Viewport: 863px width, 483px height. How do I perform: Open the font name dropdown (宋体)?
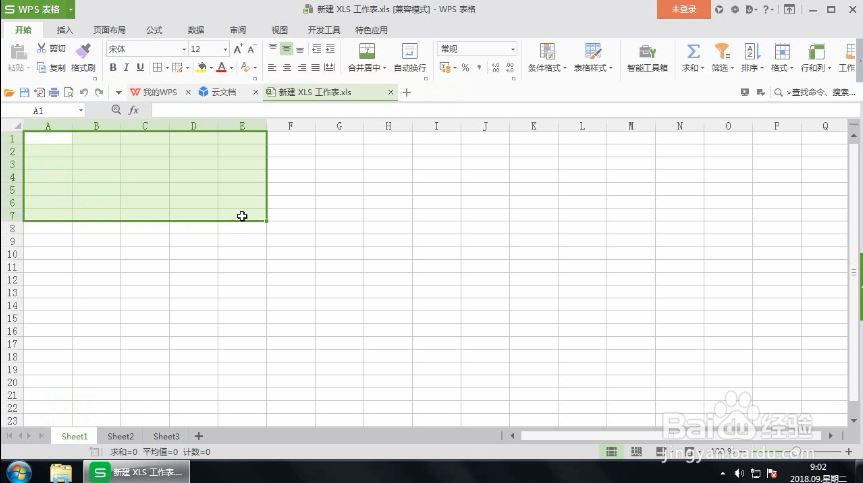[x=184, y=49]
